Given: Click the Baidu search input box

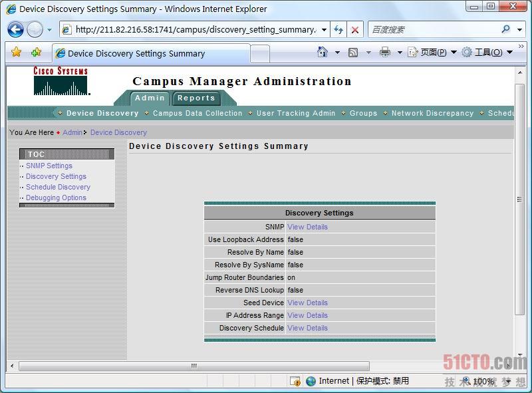Looking at the screenshot, I should pos(434,29).
